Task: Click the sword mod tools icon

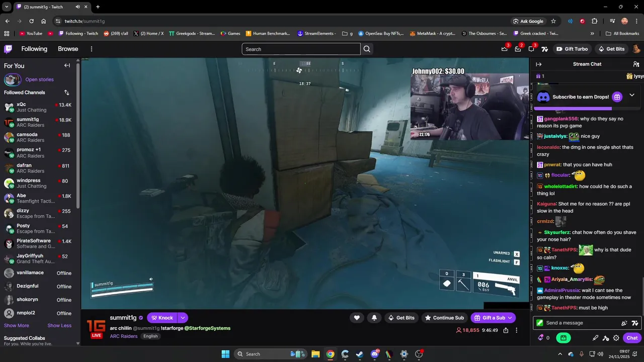Action: pos(596,338)
